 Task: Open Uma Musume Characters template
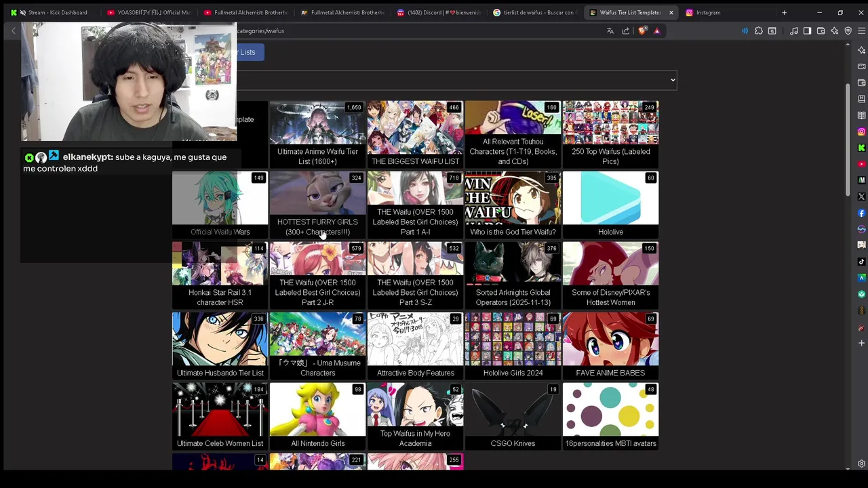point(317,346)
